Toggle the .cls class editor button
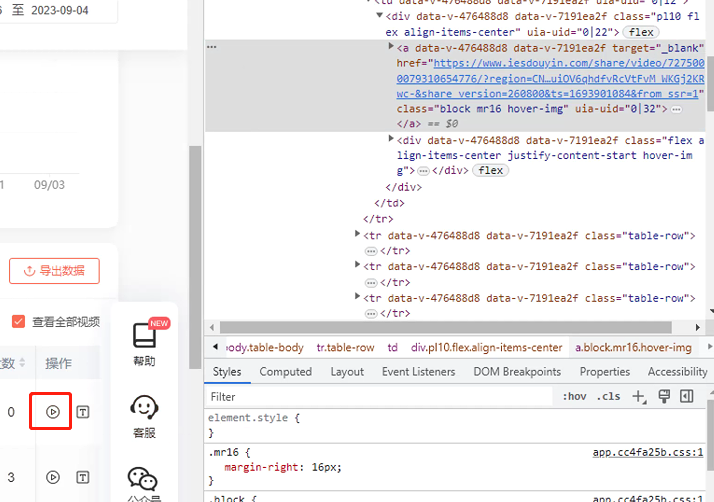The width and height of the screenshot is (714, 502). 607,397
